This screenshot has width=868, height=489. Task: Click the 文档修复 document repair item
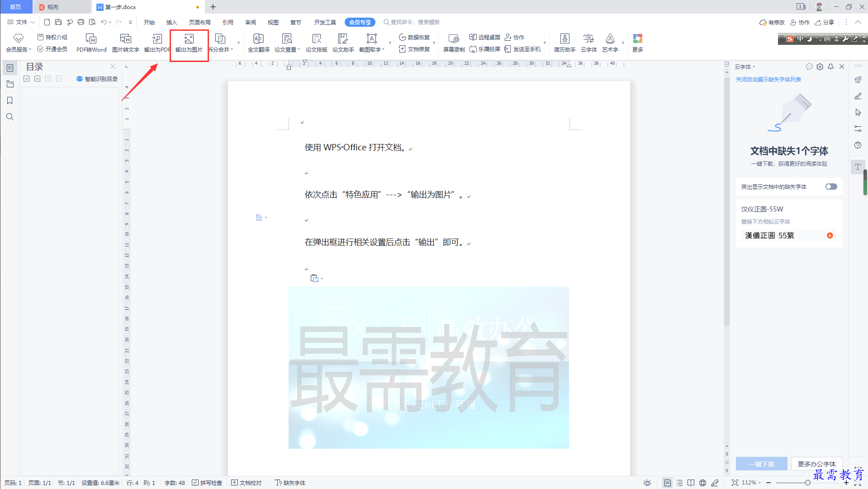click(414, 49)
